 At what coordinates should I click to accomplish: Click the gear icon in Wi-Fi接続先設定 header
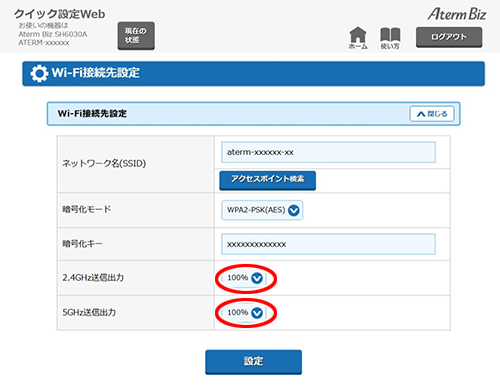(x=39, y=73)
